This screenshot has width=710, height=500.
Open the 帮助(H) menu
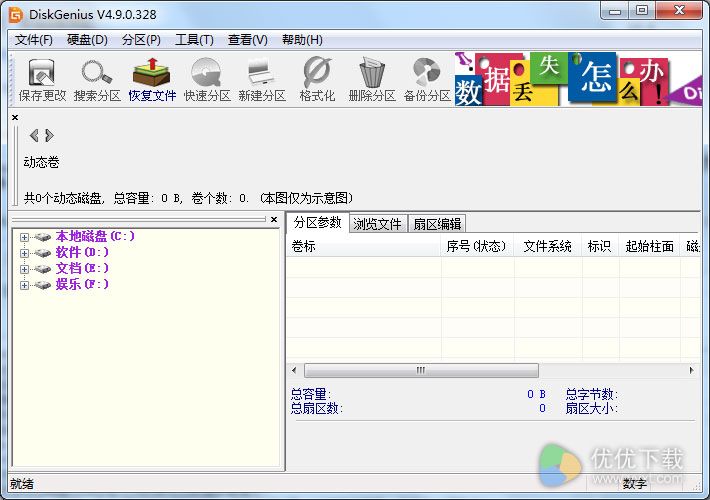[x=302, y=40]
